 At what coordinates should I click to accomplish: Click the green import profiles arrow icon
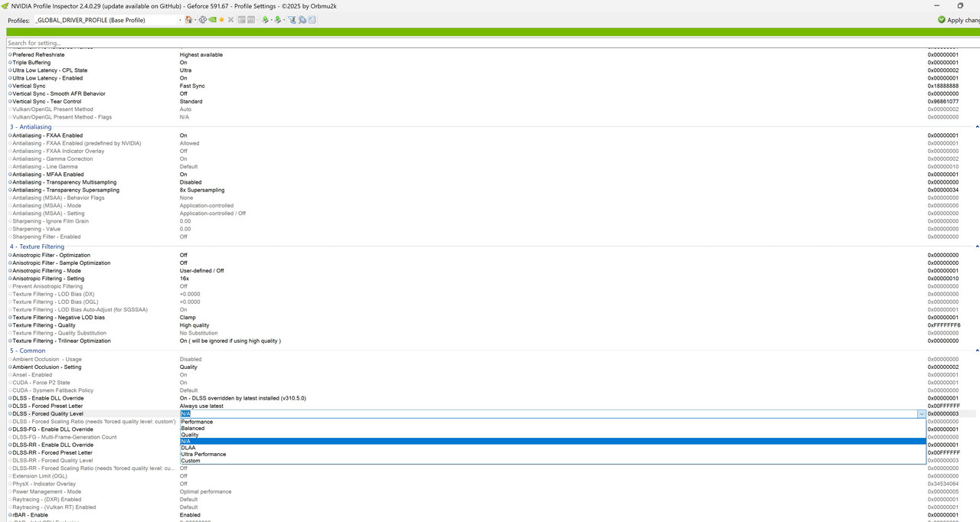point(277,20)
